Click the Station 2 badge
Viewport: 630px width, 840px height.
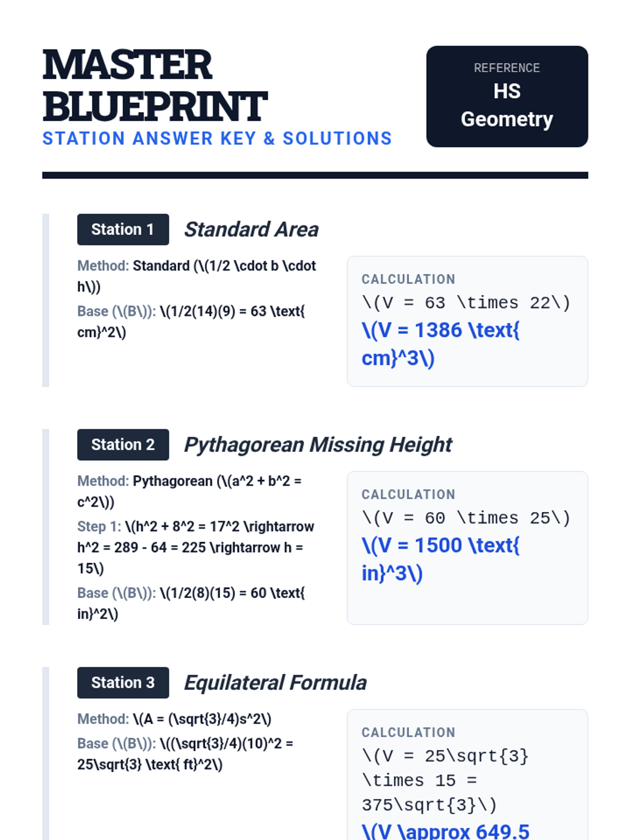click(123, 445)
